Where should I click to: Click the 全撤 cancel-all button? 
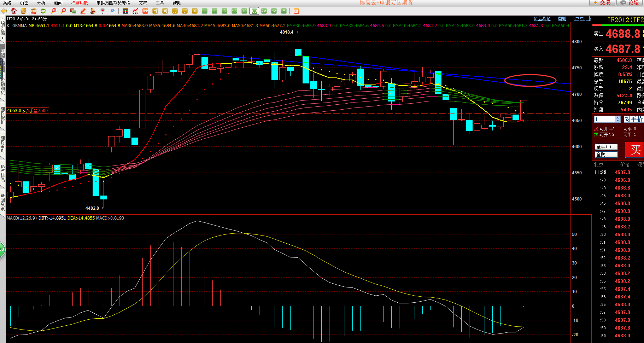[606, 155]
